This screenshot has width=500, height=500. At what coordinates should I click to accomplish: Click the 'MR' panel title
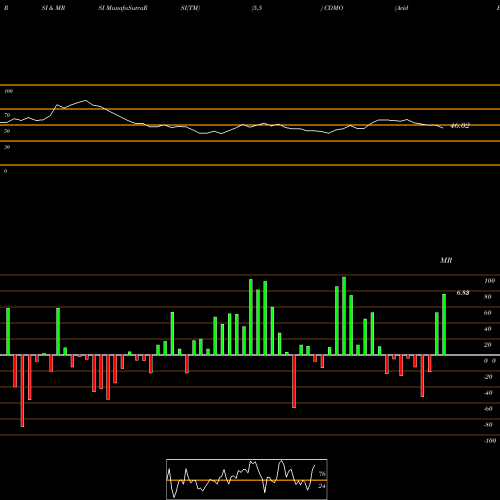click(446, 260)
